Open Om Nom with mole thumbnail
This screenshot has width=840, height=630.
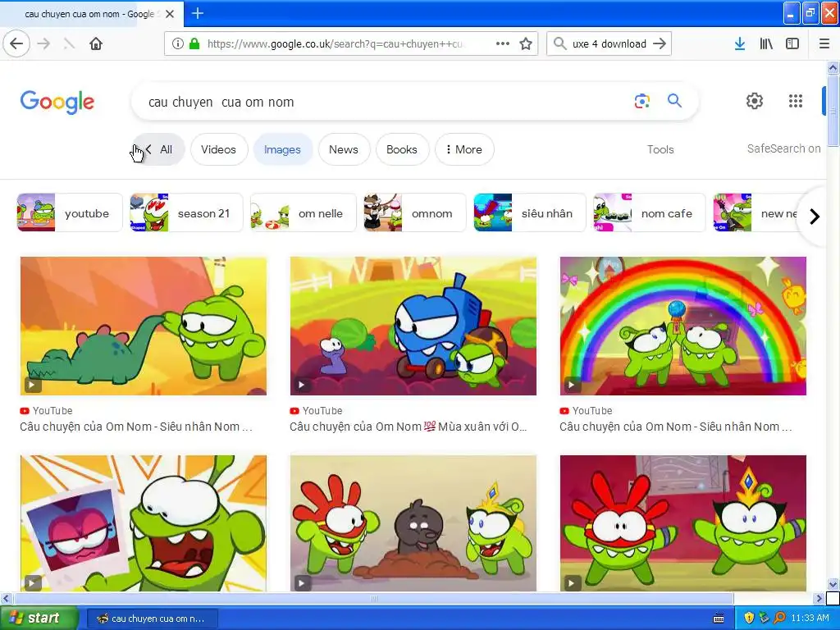click(413, 523)
